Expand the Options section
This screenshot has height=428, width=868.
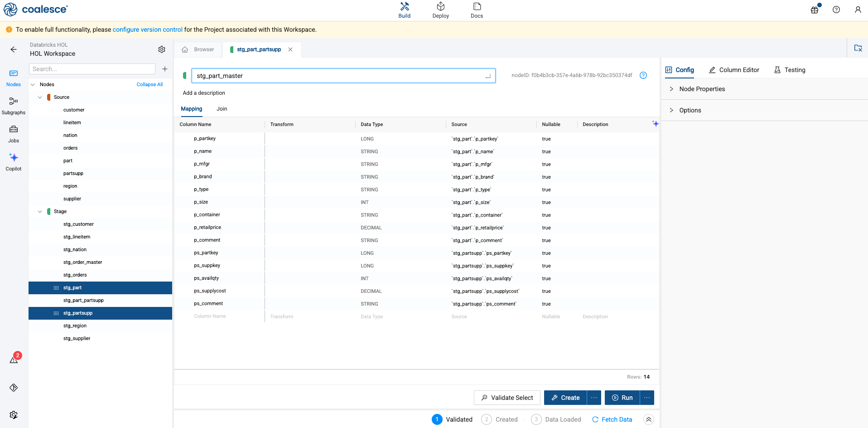(x=765, y=110)
